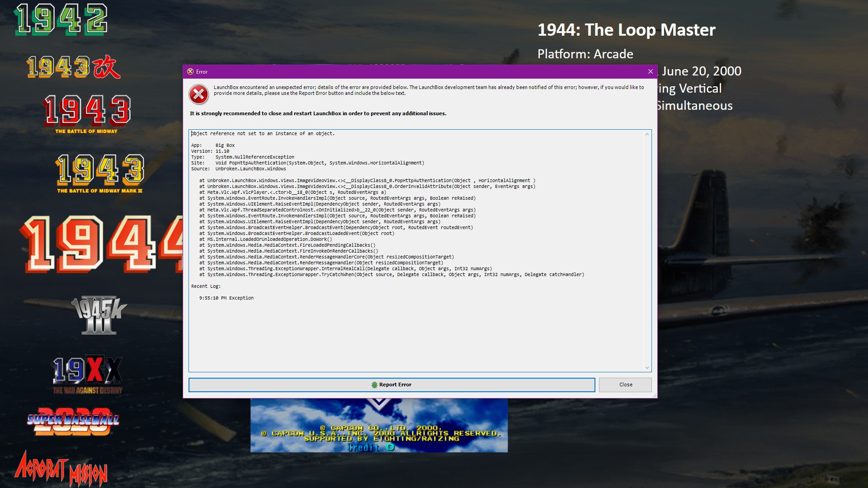The height and width of the screenshot is (488, 868).
Task: Select 19XX The War Against Destiny logo
Action: 88,375
